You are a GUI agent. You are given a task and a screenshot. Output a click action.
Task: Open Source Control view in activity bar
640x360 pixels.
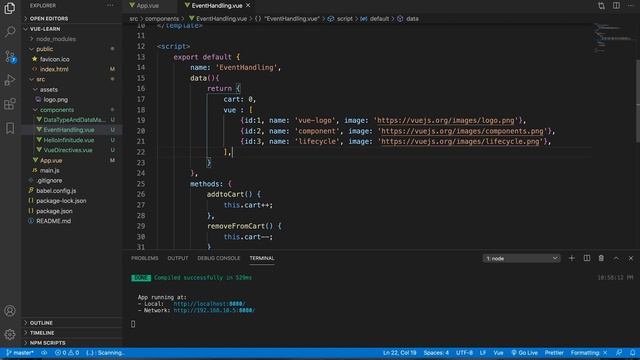click(x=10, y=56)
